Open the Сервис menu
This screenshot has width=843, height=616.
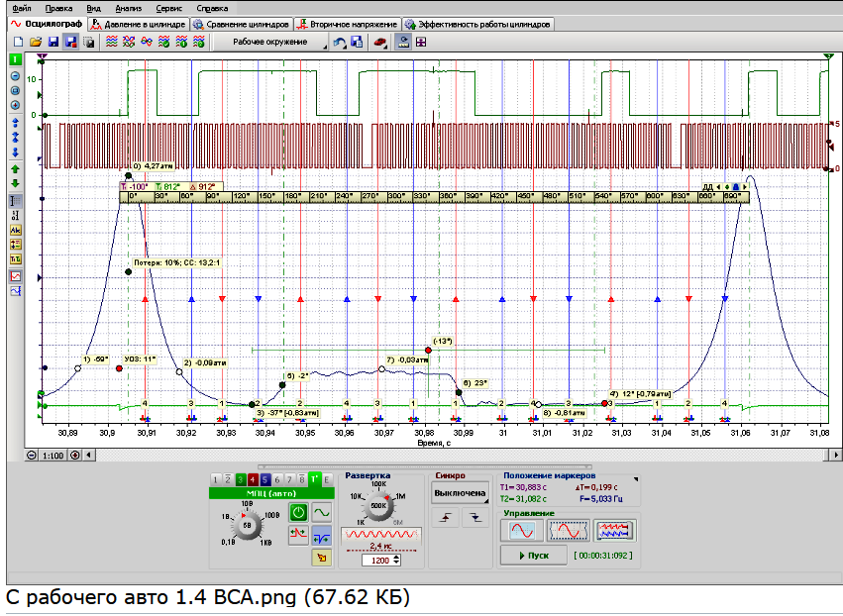168,8
